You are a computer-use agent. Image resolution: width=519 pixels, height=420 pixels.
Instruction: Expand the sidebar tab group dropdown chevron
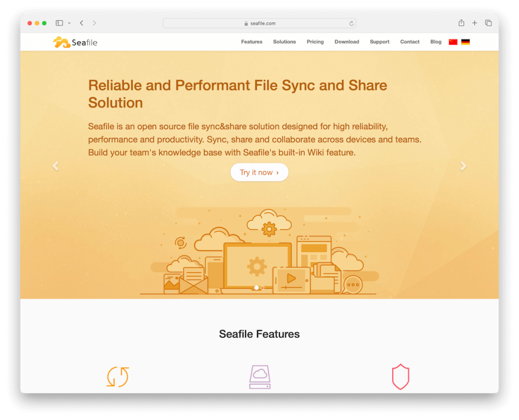click(x=69, y=23)
